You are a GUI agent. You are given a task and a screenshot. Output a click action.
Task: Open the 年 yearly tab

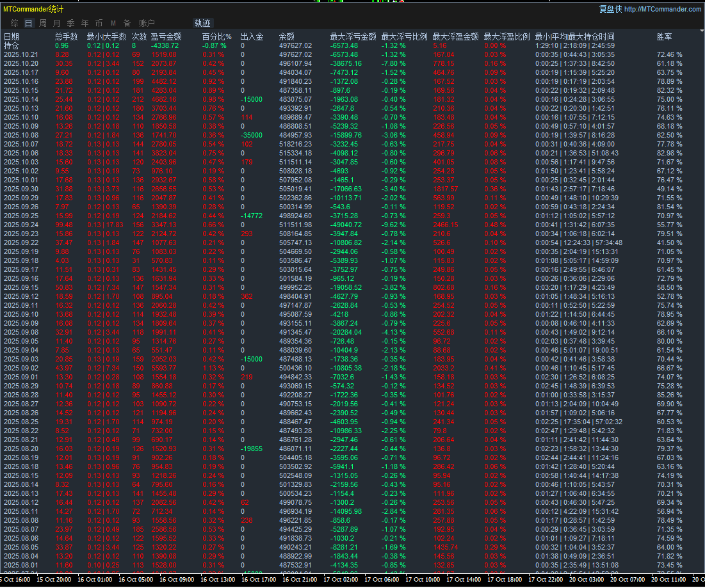tap(85, 23)
